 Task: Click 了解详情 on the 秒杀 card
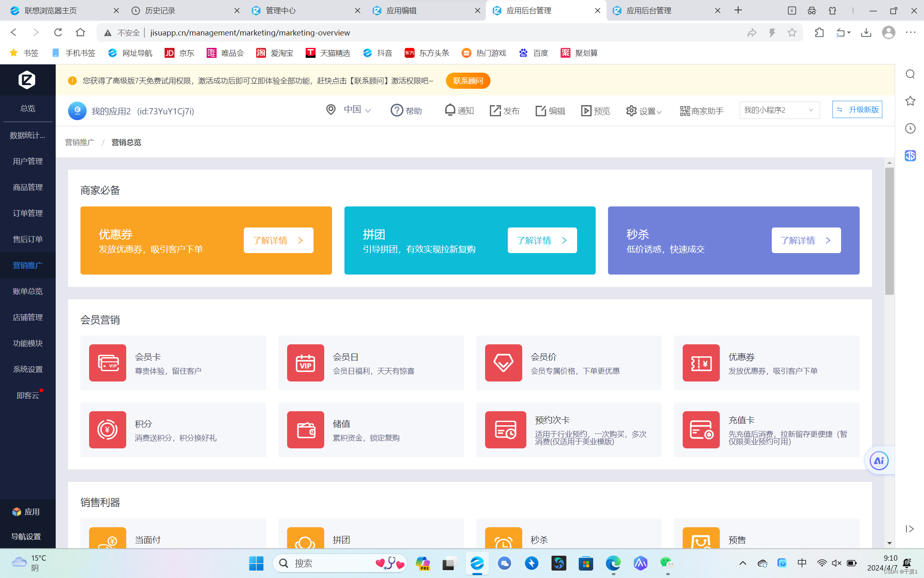(806, 240)
